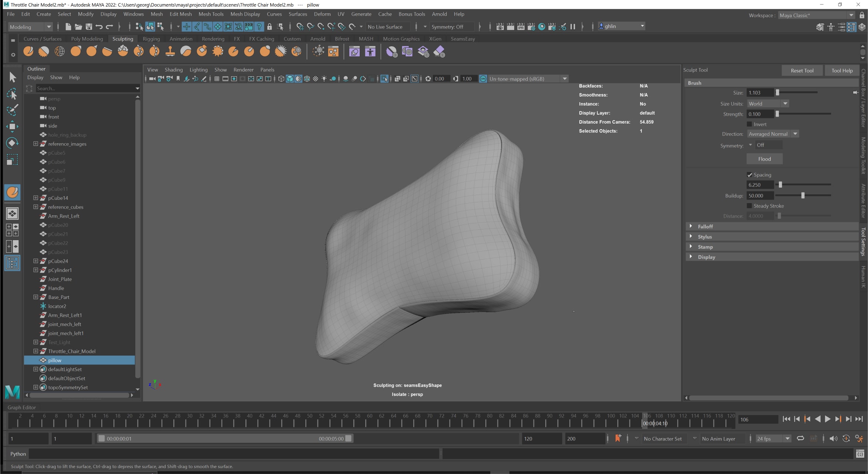Click the play forwards button

[828, 419]
